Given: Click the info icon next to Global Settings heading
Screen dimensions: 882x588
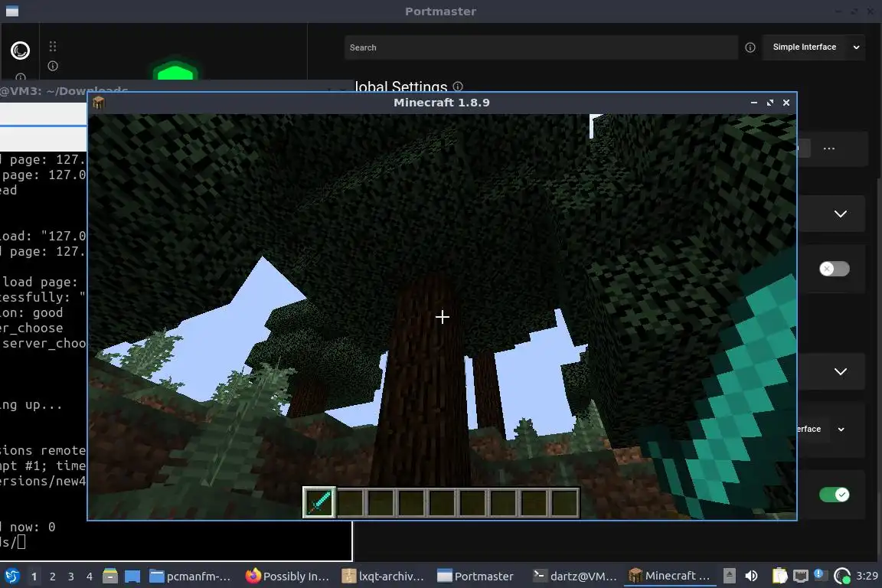Looking at the screenshot, I should (458, 86).
